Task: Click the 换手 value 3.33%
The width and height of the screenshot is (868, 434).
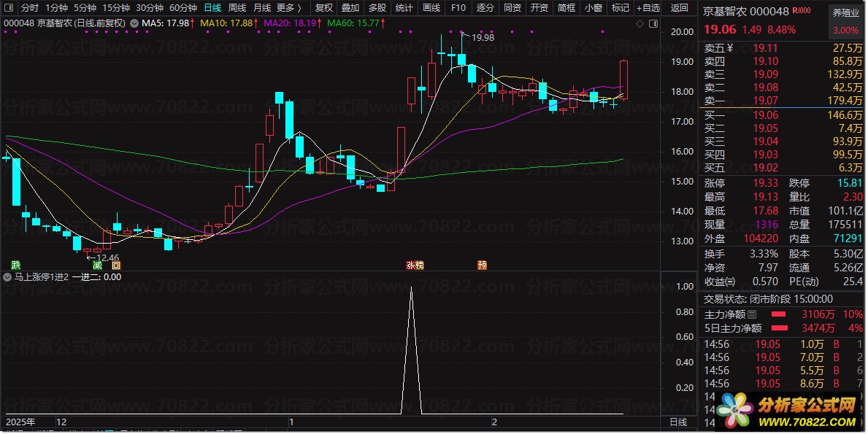Action: click(x=764, y=254)
